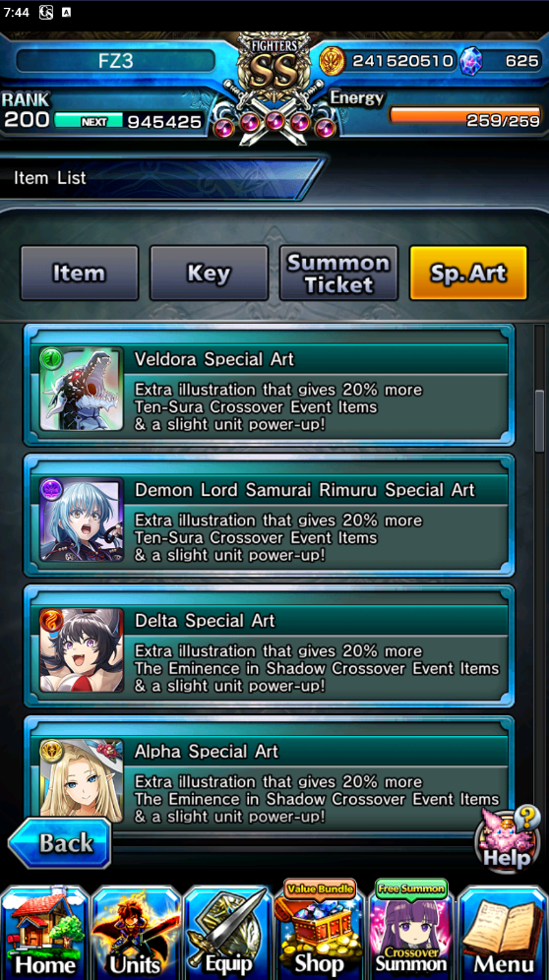Open the Help mascot icon
The image size is (549, 980).
pos(507,838)
